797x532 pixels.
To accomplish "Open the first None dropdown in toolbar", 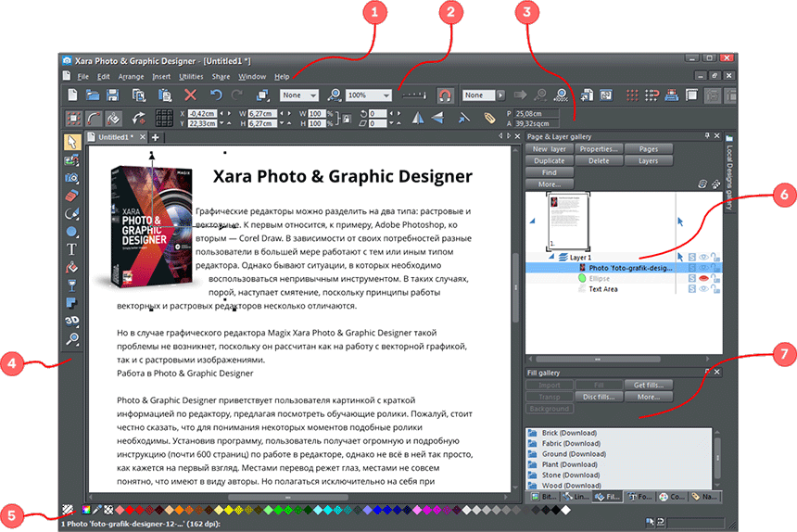I will click(x=313, y=95).
